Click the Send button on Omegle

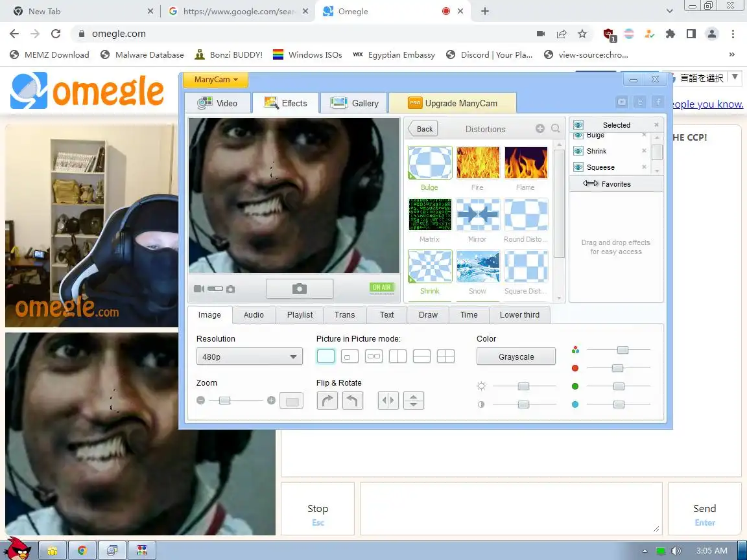704,509
